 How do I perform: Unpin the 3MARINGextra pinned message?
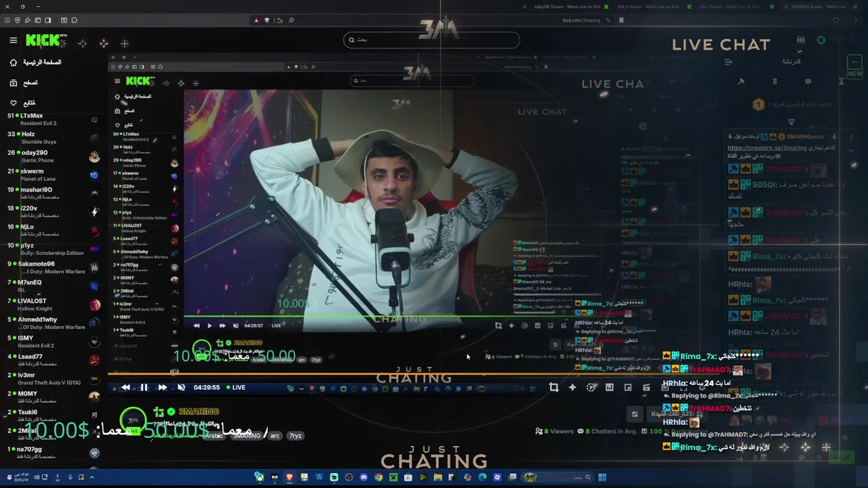(x=834, y=137)
